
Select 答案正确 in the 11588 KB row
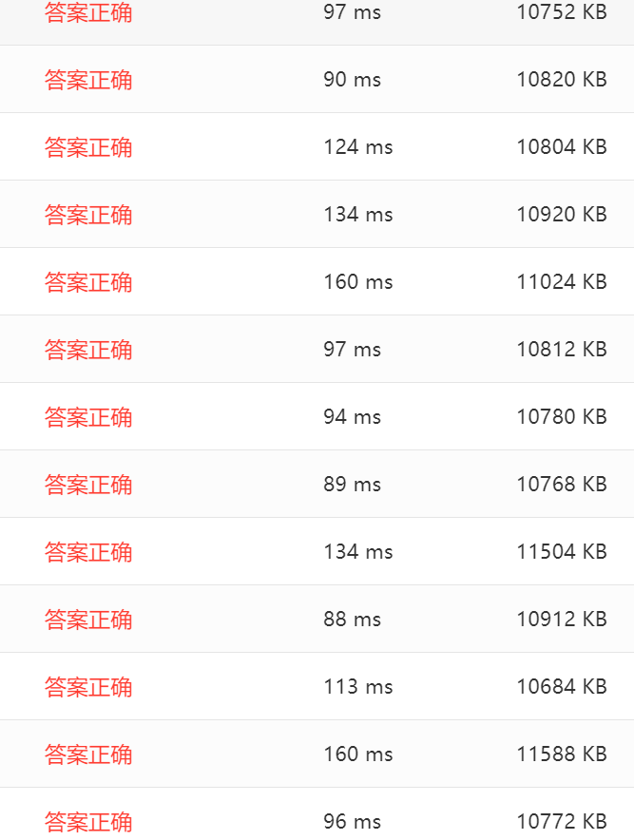[88, 754]
